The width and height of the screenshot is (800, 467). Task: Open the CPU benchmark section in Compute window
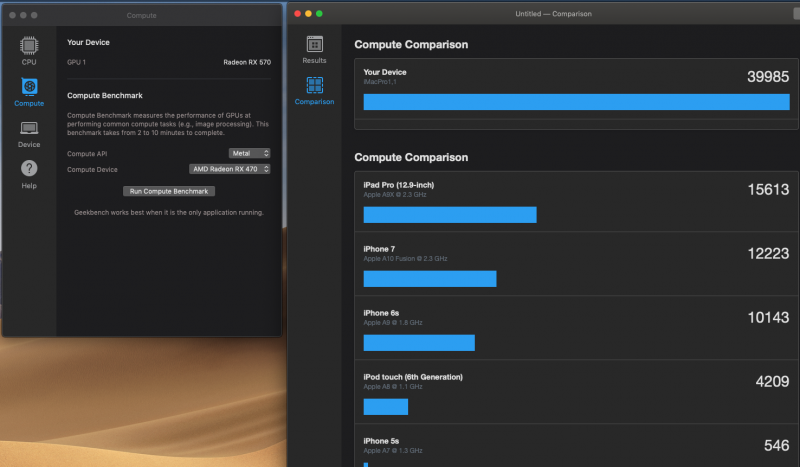[x=29, y=51]
